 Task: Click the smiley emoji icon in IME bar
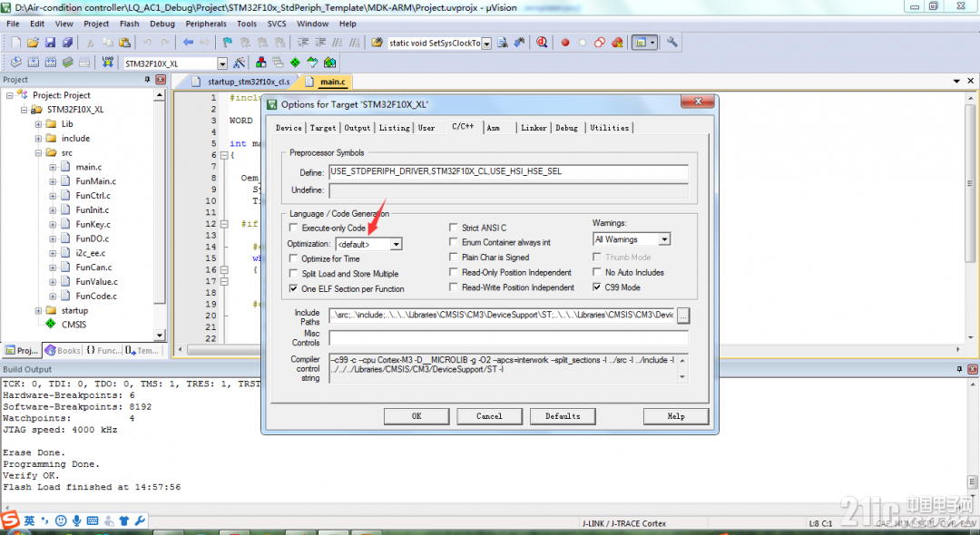pyautogui.click(x=61, y=520)
